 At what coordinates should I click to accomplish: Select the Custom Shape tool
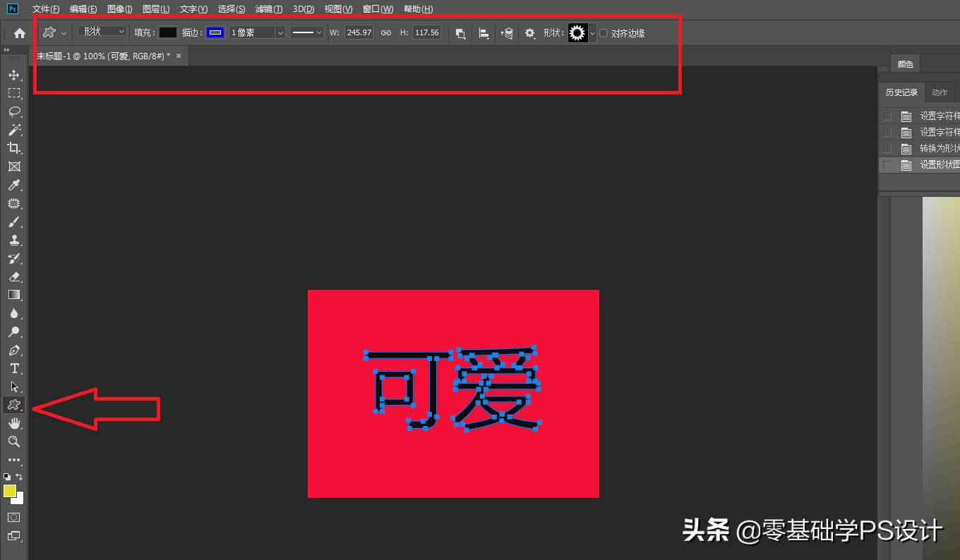click(x=14, y=404)
